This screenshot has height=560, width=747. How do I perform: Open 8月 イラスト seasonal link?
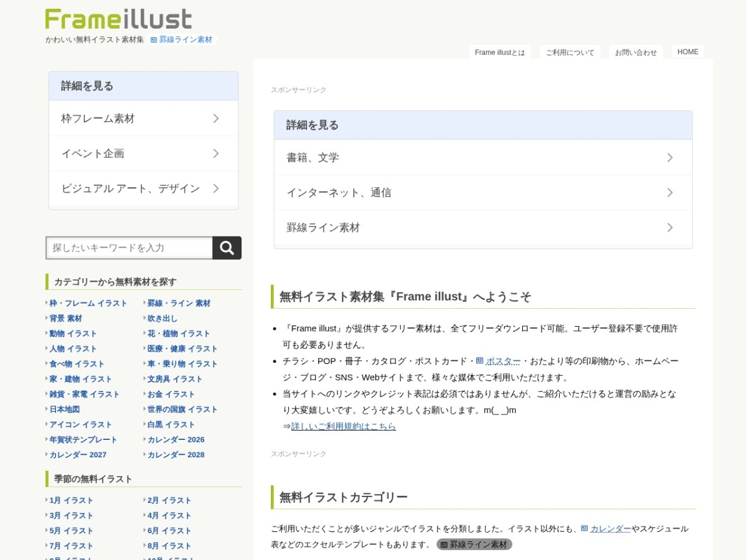point(169,546)
